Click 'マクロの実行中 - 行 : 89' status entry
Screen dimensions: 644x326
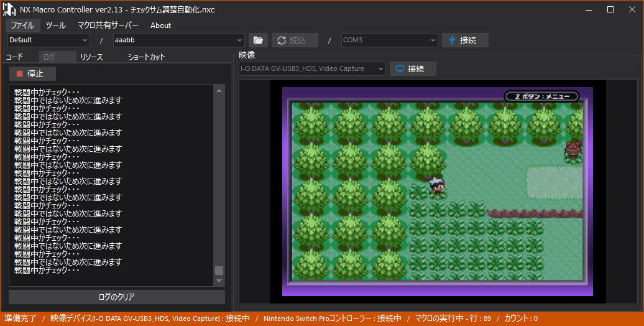pos(453,318)
